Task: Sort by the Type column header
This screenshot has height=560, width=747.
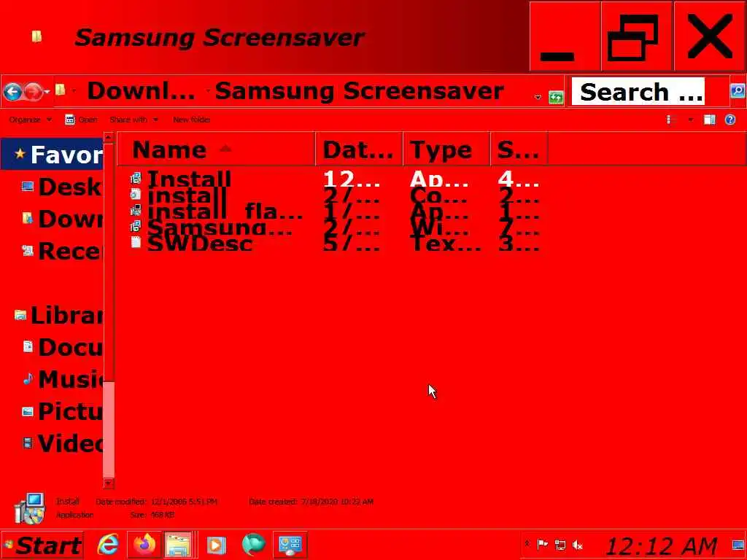Action: coord(446,149)
